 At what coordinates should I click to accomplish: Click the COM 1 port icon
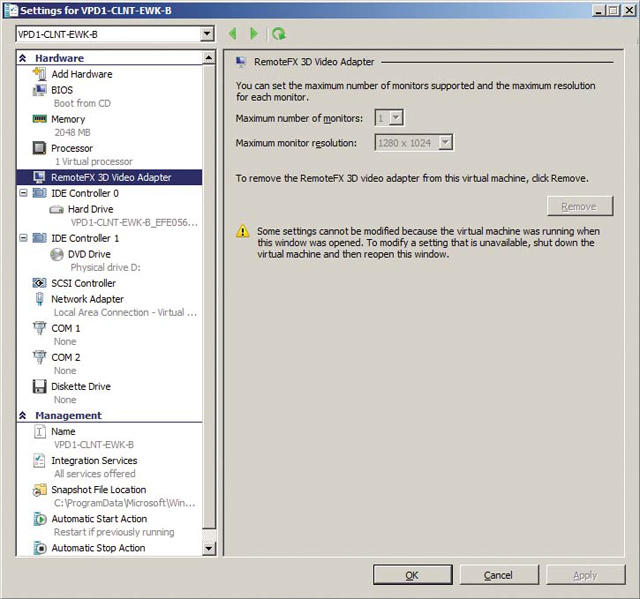click(40, 328)
